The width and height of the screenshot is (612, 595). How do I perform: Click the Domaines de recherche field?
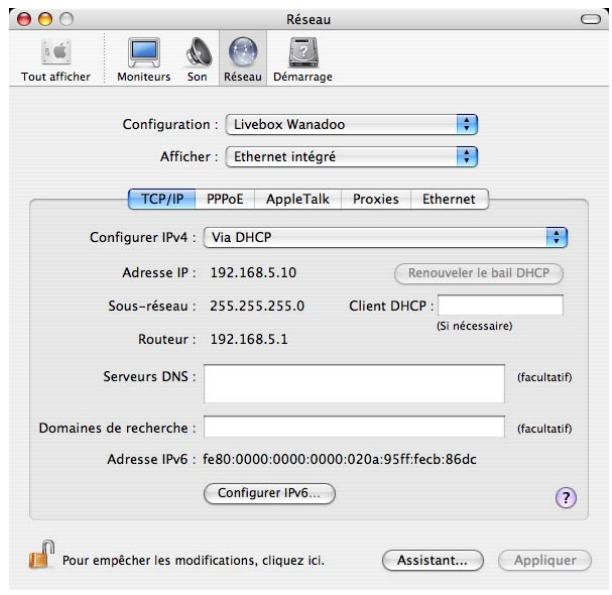(354, 427)
